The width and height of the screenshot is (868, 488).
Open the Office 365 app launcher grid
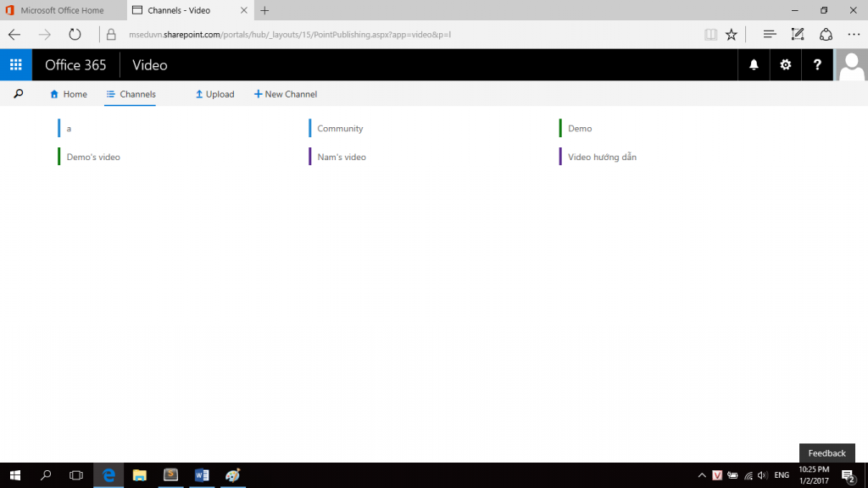(x=16, y=64)
